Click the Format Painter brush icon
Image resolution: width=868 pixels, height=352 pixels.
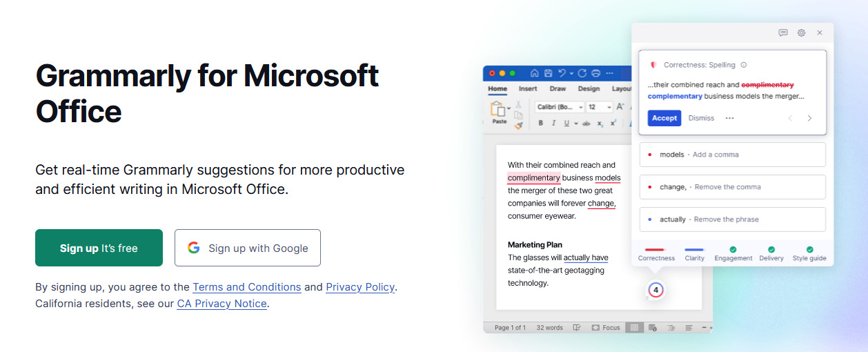pyautogui.click(x=519, y=126)
